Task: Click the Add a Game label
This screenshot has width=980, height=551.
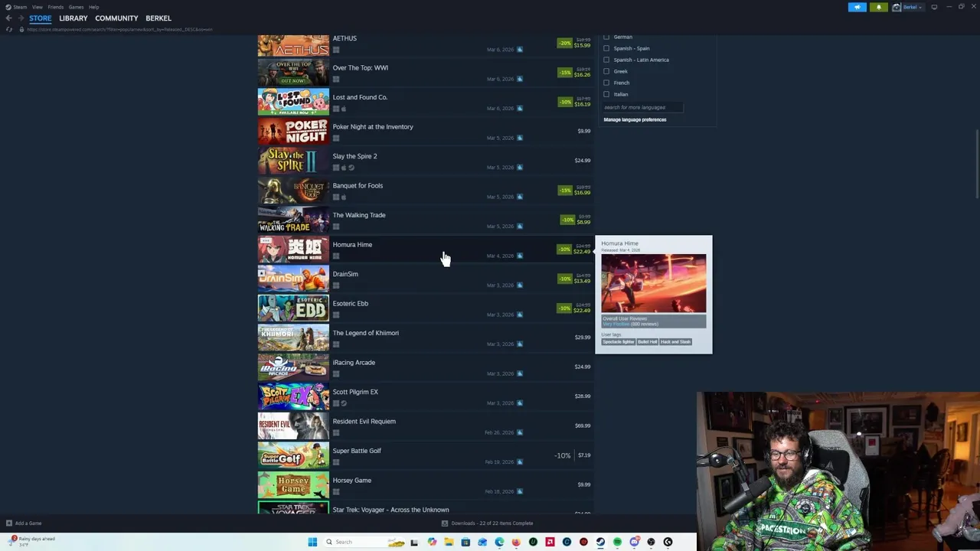Action: (x=28, y=523)
